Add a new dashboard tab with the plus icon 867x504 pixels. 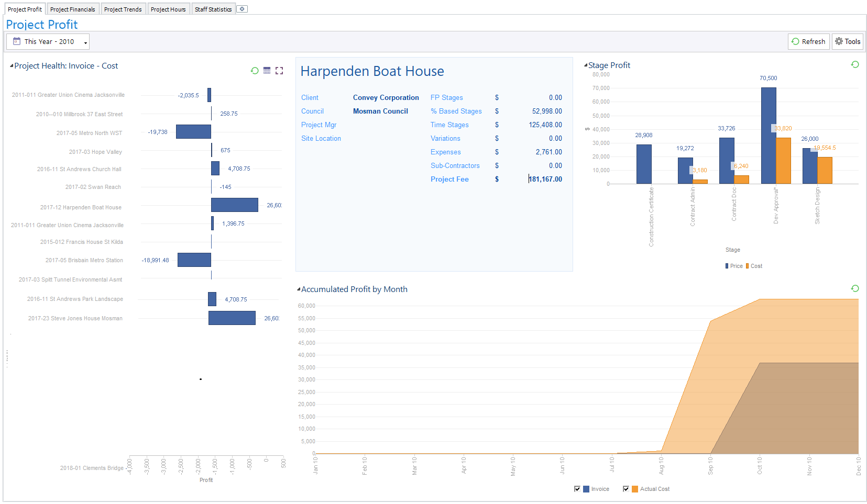242,8
